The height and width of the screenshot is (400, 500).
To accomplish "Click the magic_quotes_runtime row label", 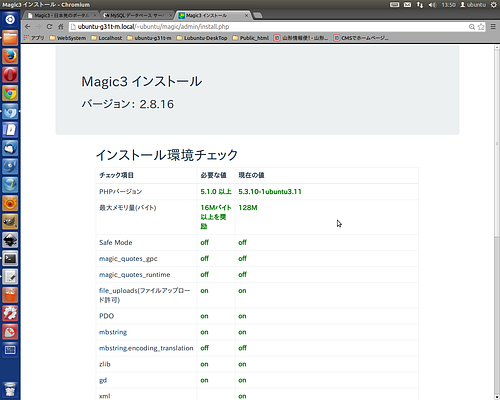I will tap(135, 275).
